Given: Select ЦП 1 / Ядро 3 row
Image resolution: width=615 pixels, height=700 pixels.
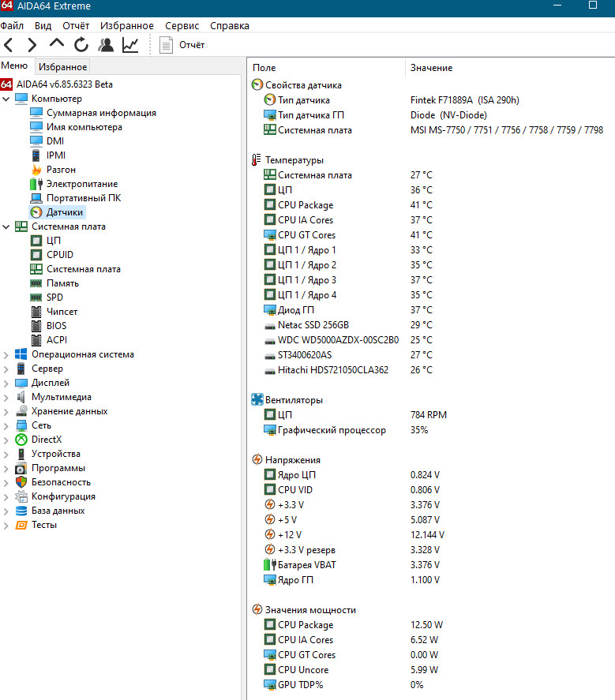Looking at the screenshot, I should [x=430, y=280].
